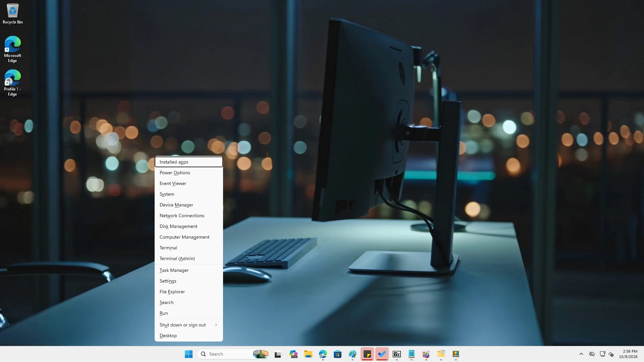644x362 pixels.
Task: Launch Microsoft 365 Copilot from the taskbar
Action: [x=293, y=354]
